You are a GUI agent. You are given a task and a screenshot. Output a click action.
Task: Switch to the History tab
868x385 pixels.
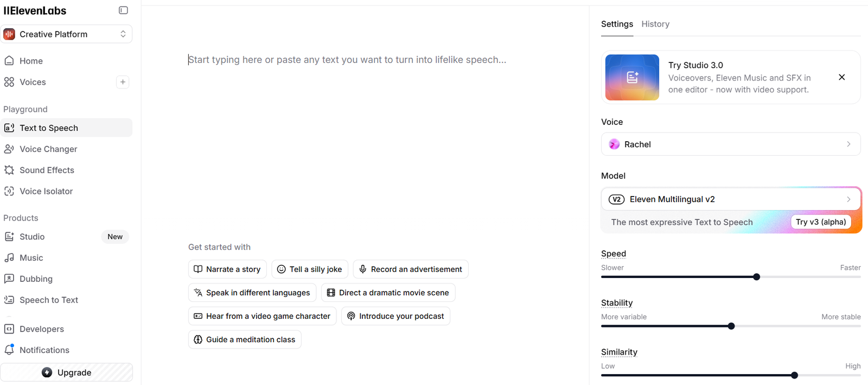pos(655,24)
